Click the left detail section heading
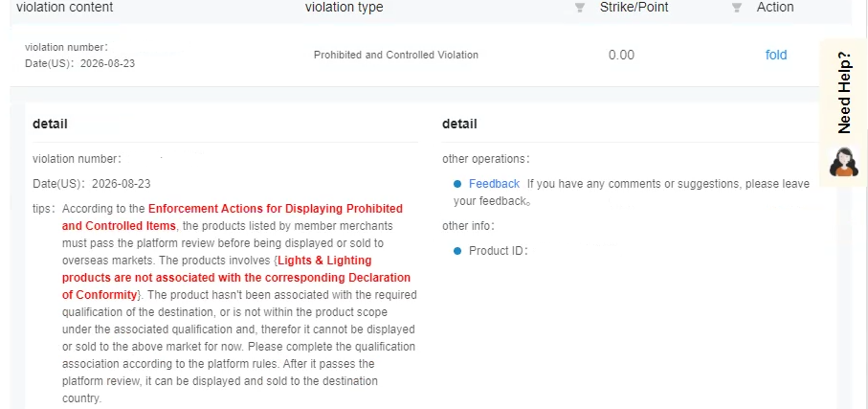868x409 pixels. pos(50,125)
